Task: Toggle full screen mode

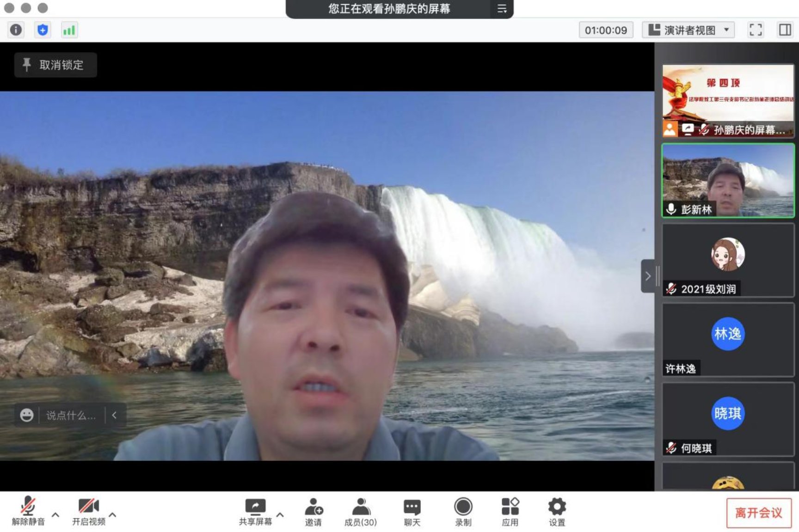Action: [x=756, y=30]
